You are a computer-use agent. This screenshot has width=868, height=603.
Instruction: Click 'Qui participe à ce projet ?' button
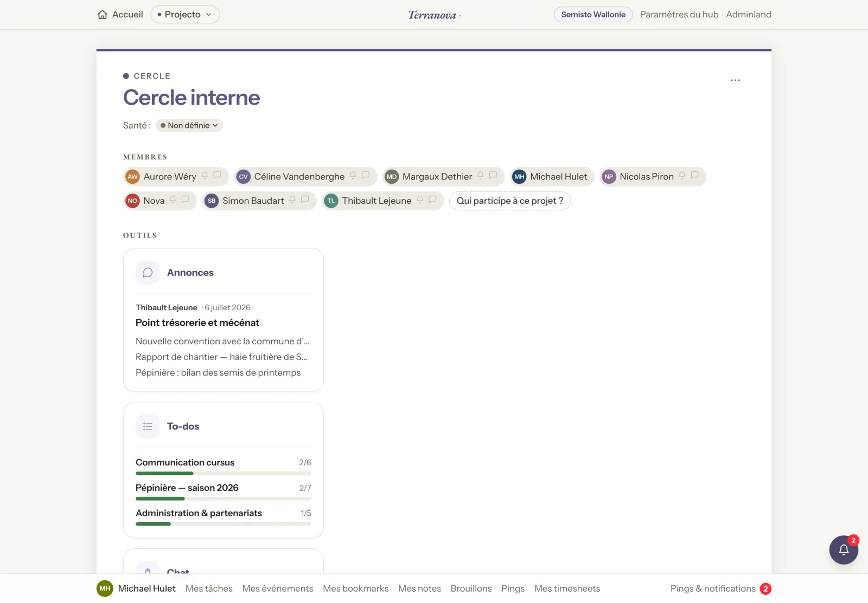[510, 201]
